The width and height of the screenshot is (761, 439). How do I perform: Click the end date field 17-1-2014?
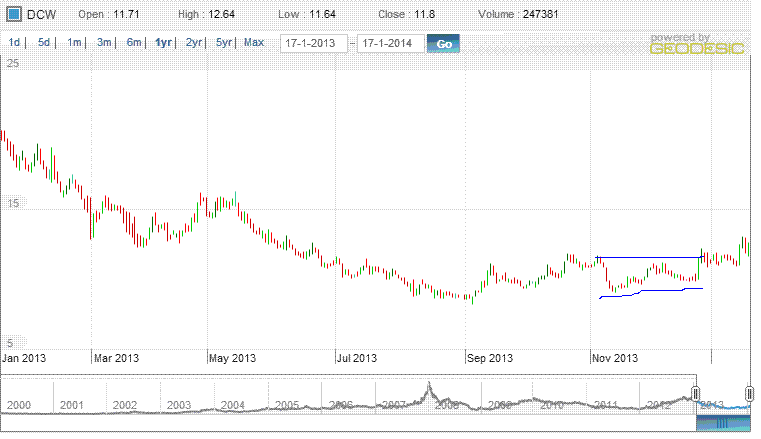point(390,44)
